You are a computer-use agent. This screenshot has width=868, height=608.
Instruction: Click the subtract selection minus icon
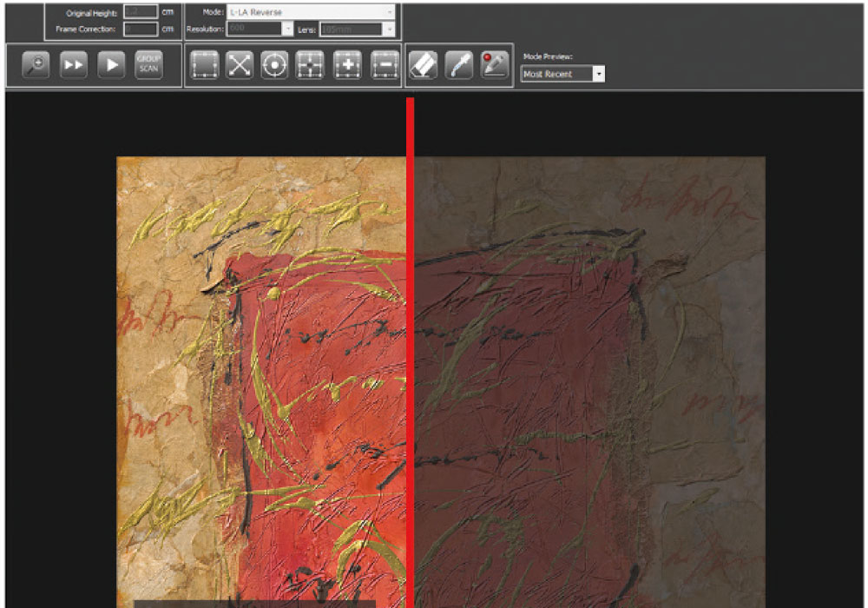coord(385,65)
